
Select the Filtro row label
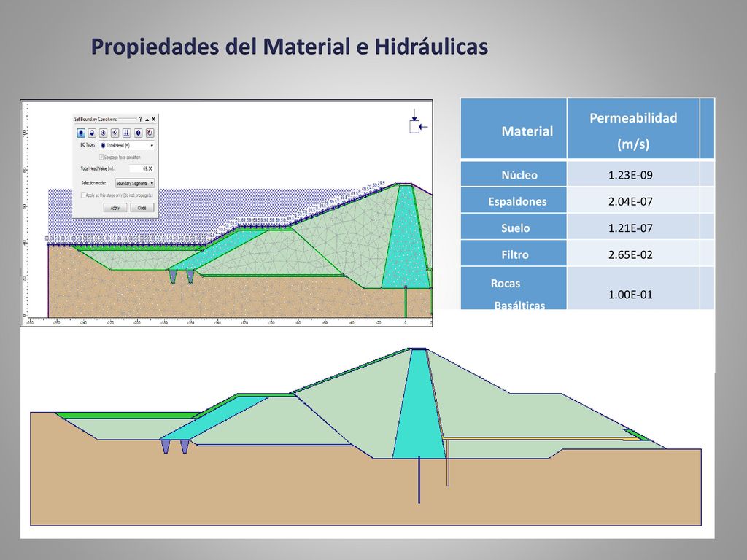pos(514,254)
